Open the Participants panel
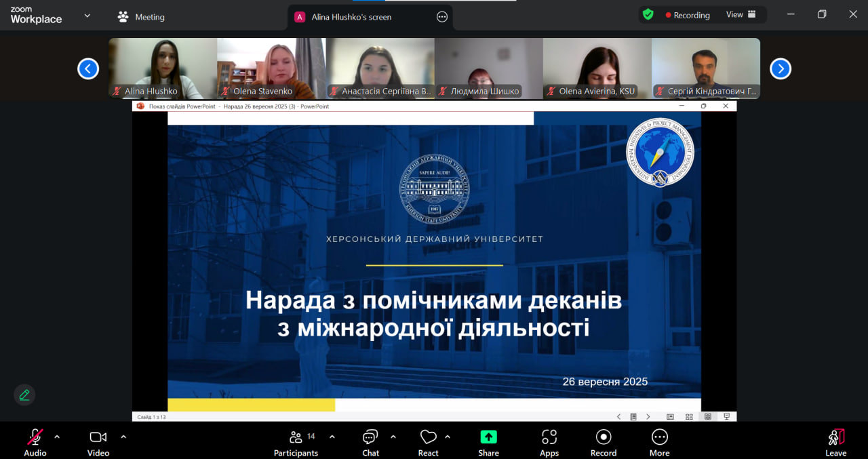The width and height of the screenshot is (868, 459). coord(296,442)
